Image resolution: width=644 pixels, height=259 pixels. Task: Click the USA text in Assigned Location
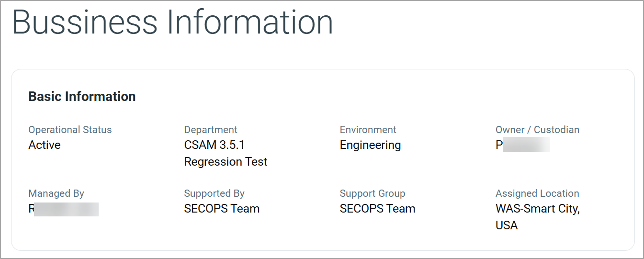(507, 225)
